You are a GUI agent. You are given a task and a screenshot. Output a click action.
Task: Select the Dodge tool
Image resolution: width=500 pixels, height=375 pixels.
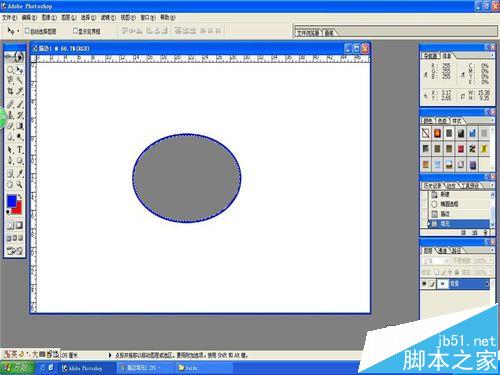pyautogui.click(x=20, y=137)
